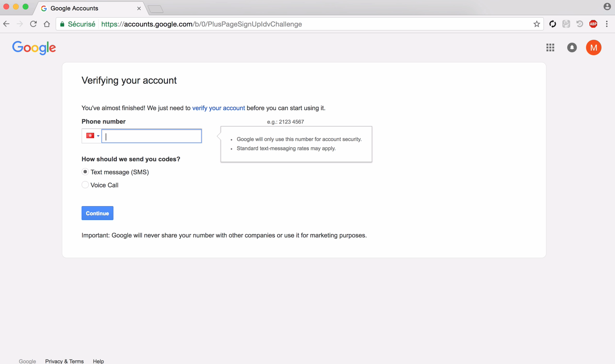Maximize the browser window
Image resolution: width=615 pixels, height=364 pixels.
click(26, 7)
